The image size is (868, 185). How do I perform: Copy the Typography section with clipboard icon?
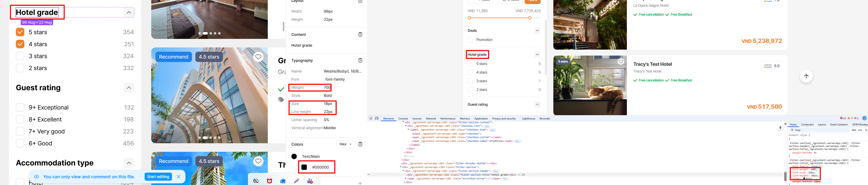pyautogui.click(x=360, y=61)
